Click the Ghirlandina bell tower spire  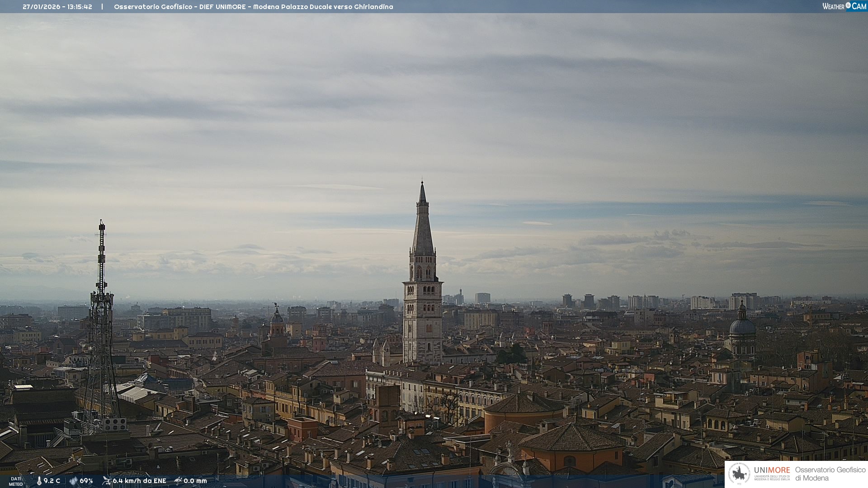[423, 226]
